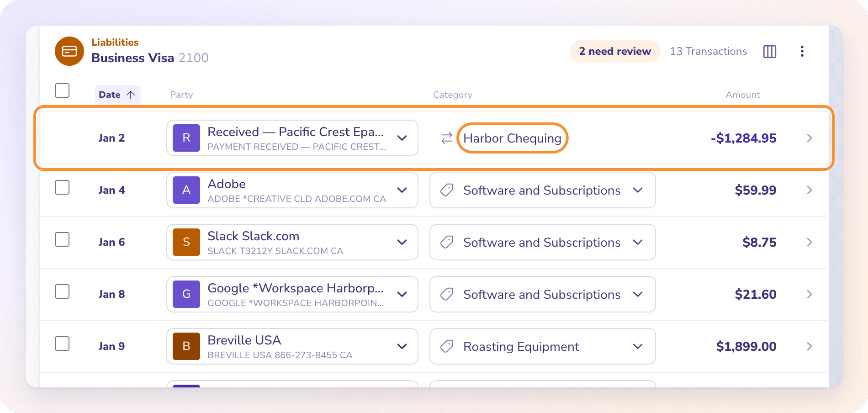
Task: Click the R avatar on Received row
Action: 186,138
